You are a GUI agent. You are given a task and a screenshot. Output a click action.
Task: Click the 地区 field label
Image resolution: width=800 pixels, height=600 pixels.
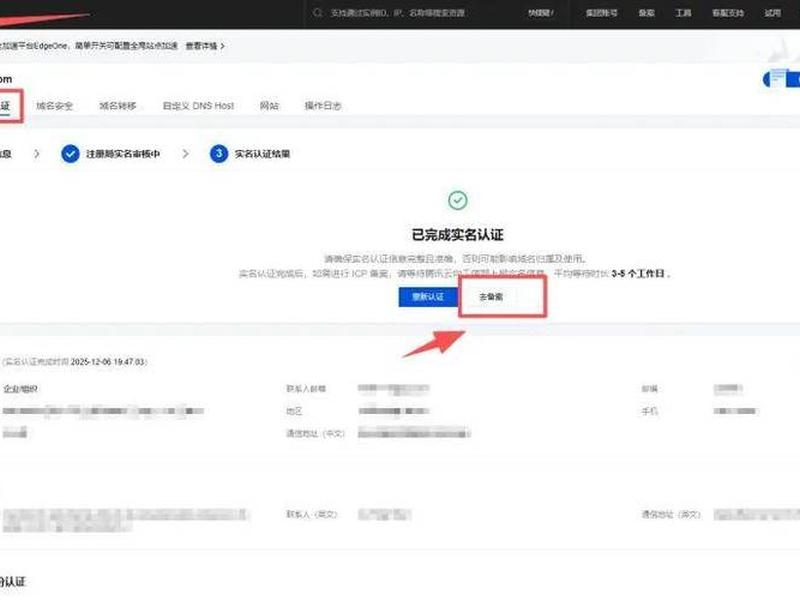click(294, 411)
